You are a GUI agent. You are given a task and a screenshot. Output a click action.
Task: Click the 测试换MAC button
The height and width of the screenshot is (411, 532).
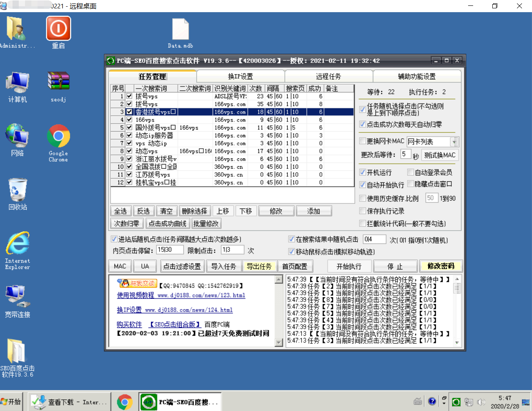click(440, 155)
